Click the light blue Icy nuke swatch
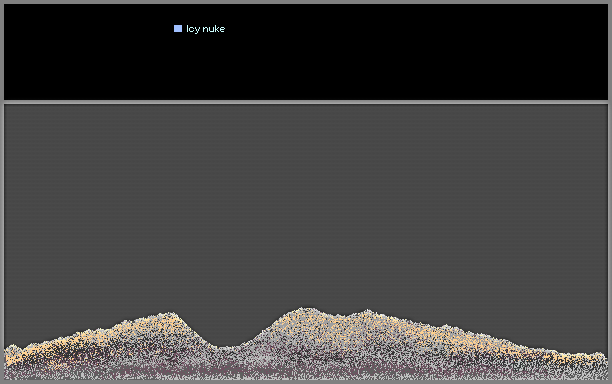 [178, 28]
